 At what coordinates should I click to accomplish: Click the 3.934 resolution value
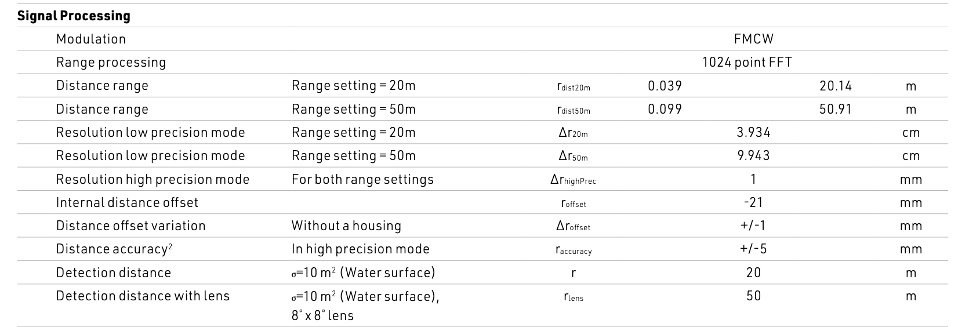[753, 132]
